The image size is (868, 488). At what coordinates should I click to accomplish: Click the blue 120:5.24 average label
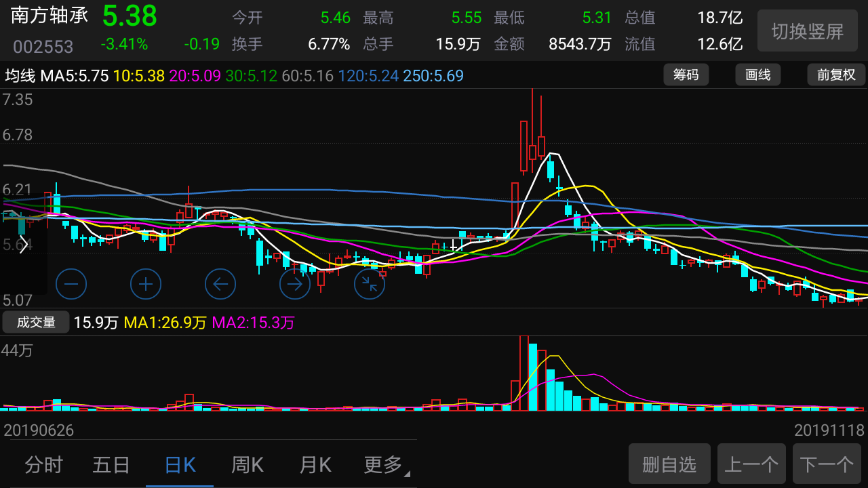click(368, 76)
